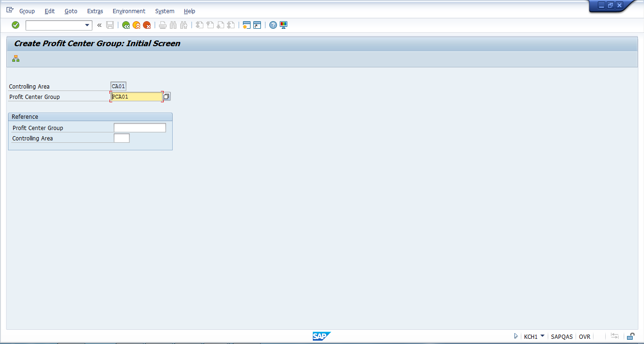Open search help beside PCA01 field
The width and height of the screenshot is (644, 344).
coord(167,97)
